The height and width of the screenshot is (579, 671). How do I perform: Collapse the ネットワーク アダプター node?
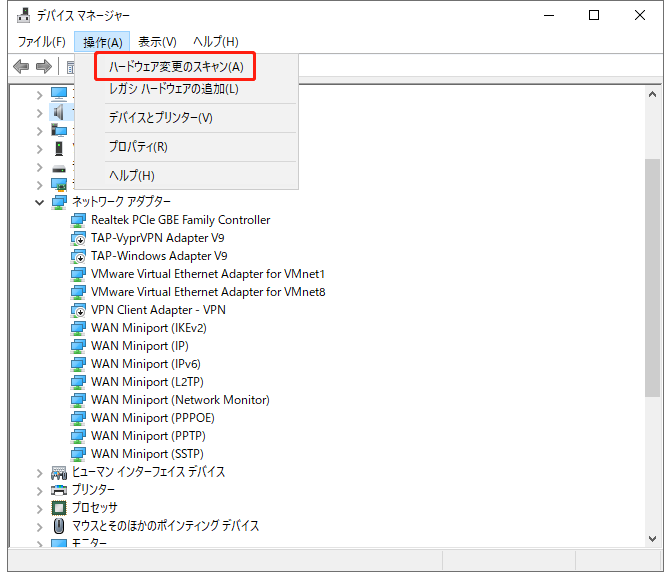pos(40,202)
